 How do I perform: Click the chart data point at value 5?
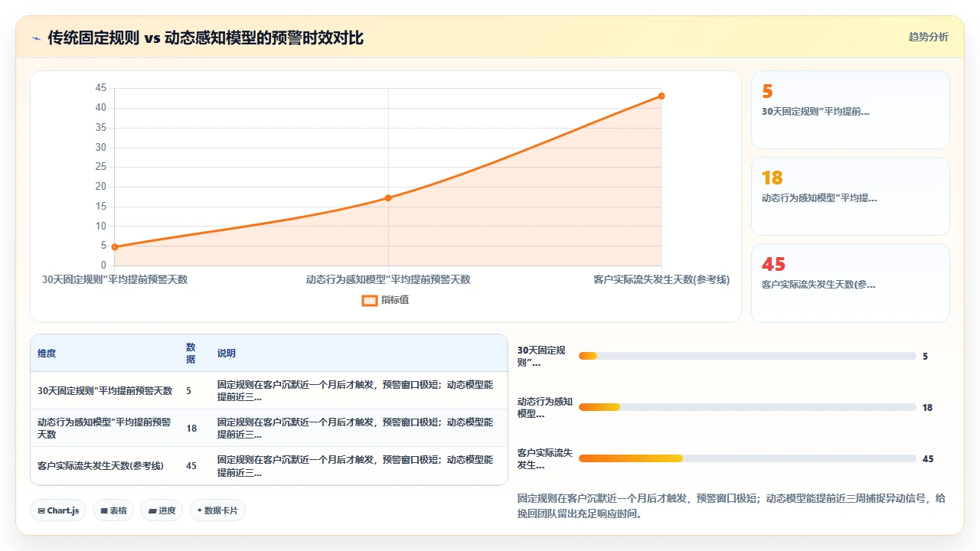click(x=115, y=246)
